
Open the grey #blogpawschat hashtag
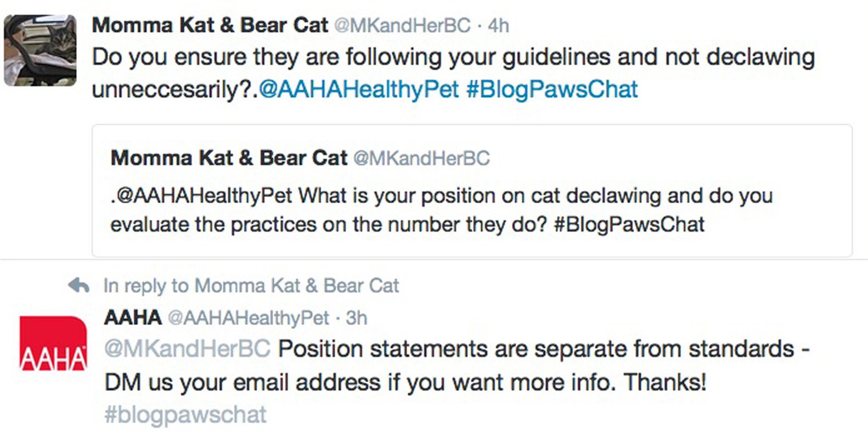[185, 415]
